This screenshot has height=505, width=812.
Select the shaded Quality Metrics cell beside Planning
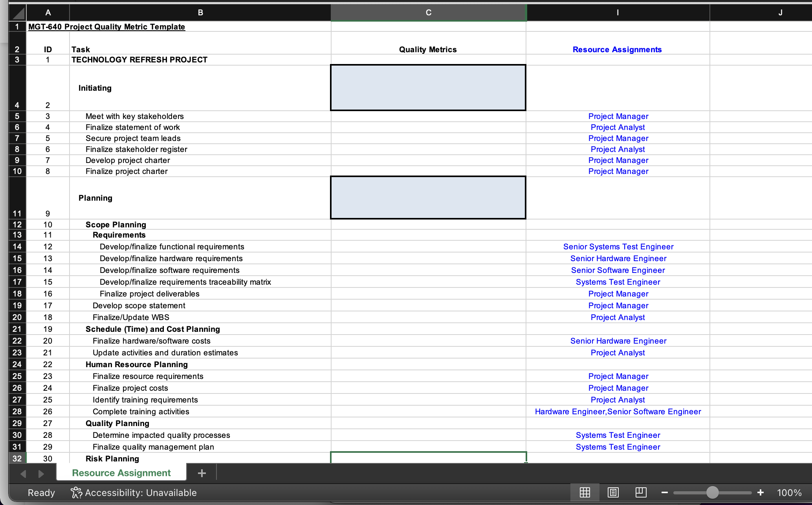click(428, 198)
